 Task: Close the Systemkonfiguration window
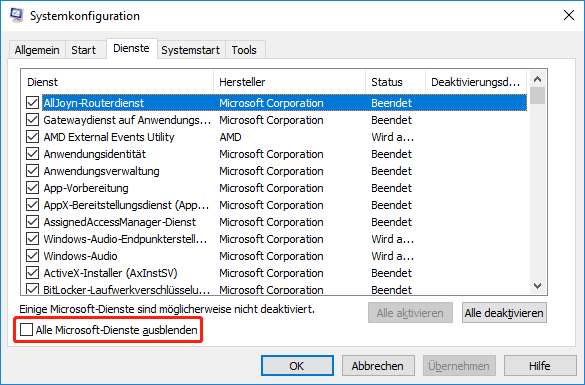coord(569,15)
